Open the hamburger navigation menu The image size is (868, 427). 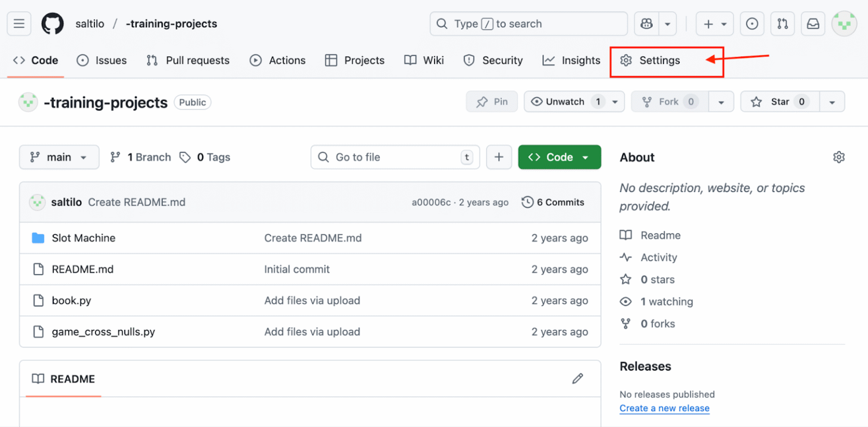[x=19, y=24]
